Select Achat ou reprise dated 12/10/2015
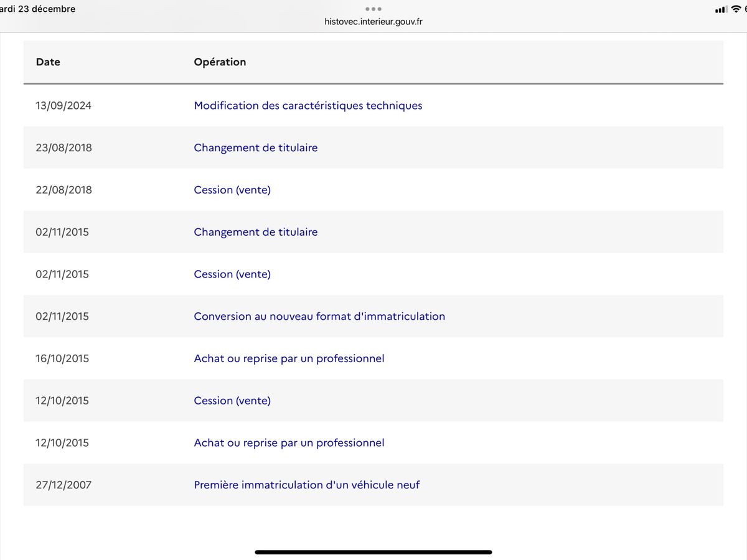The height and width of the screenshot is (560, 747). click(x=289, y=443)
